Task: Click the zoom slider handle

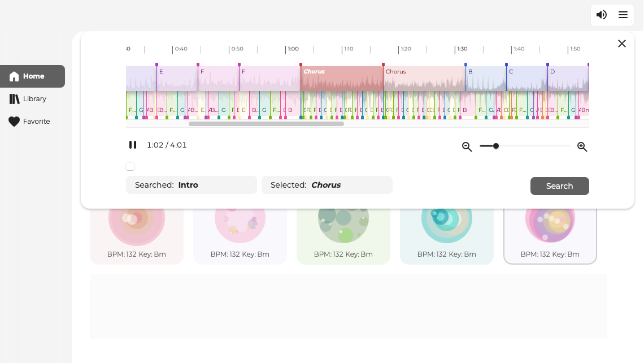Action: [496, 146]
